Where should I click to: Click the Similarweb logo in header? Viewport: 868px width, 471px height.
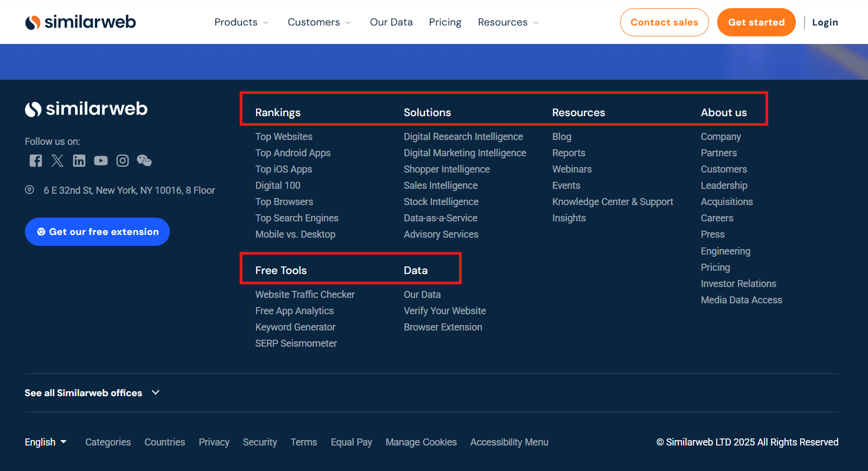(80, 22)
